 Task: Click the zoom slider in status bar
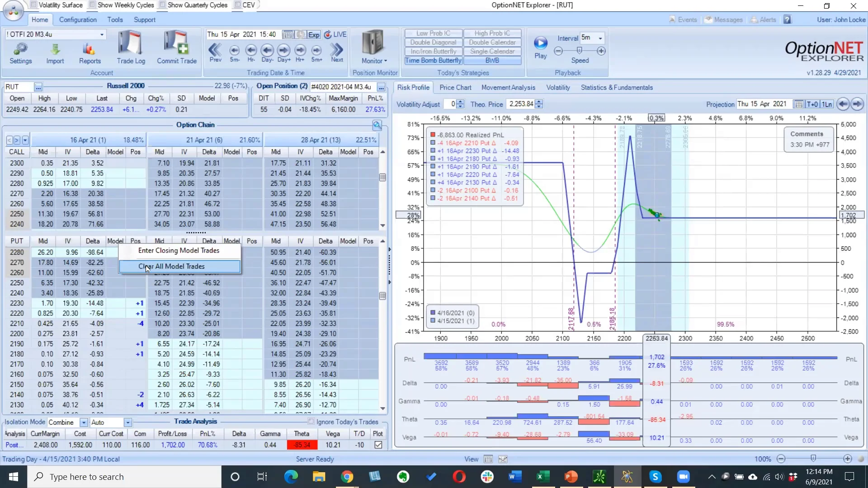tap(814, 459)
